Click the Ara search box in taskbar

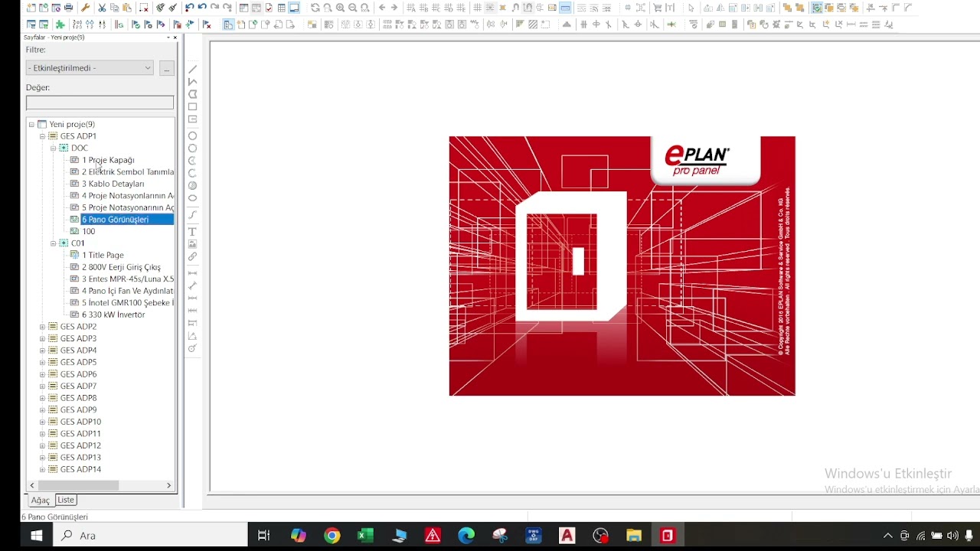[150, 536]
